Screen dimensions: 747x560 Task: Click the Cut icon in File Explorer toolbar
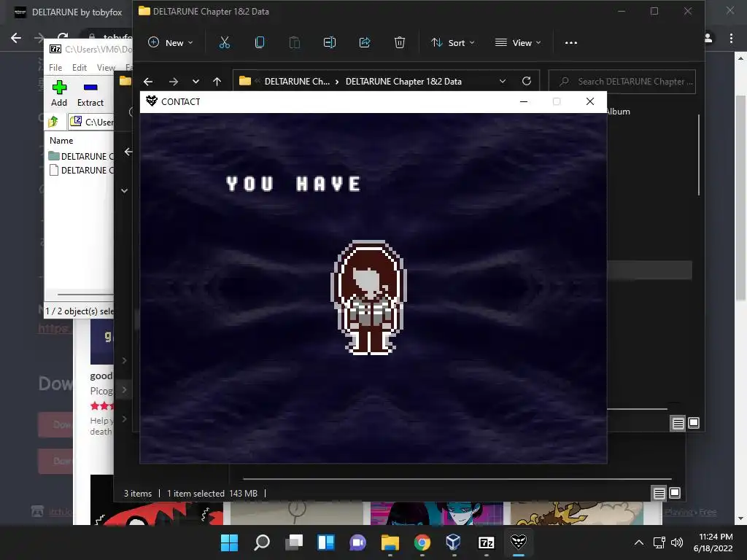point(225,43)
